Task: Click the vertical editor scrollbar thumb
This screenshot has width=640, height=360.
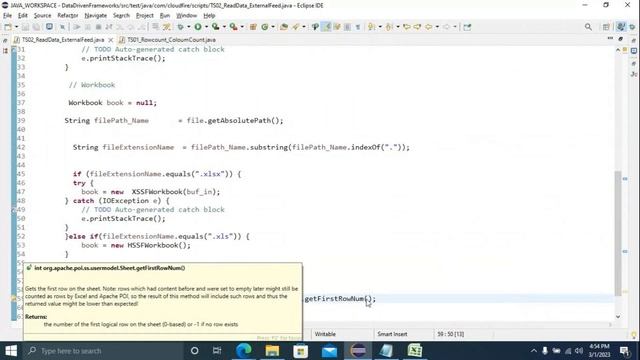Action: 618,234
